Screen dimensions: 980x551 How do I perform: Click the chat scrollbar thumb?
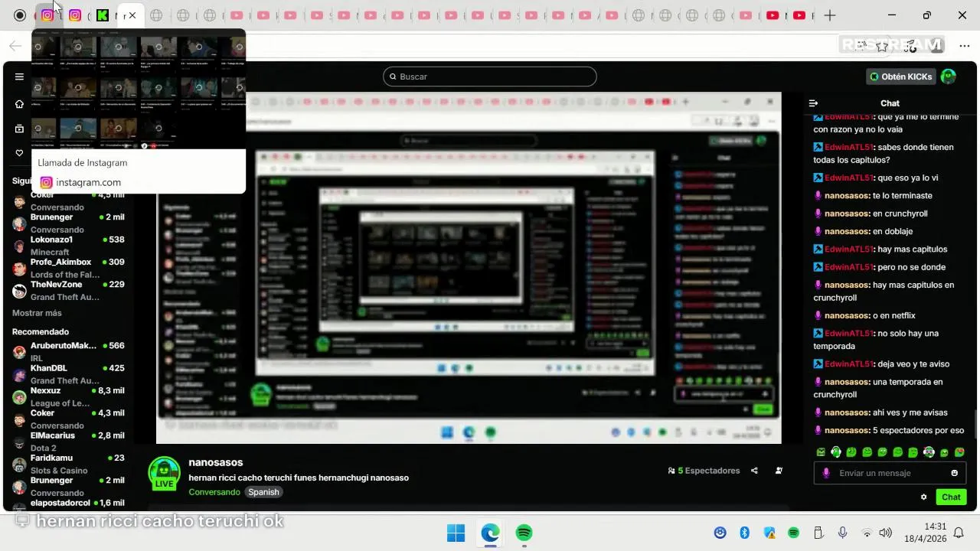coord(975,424)
